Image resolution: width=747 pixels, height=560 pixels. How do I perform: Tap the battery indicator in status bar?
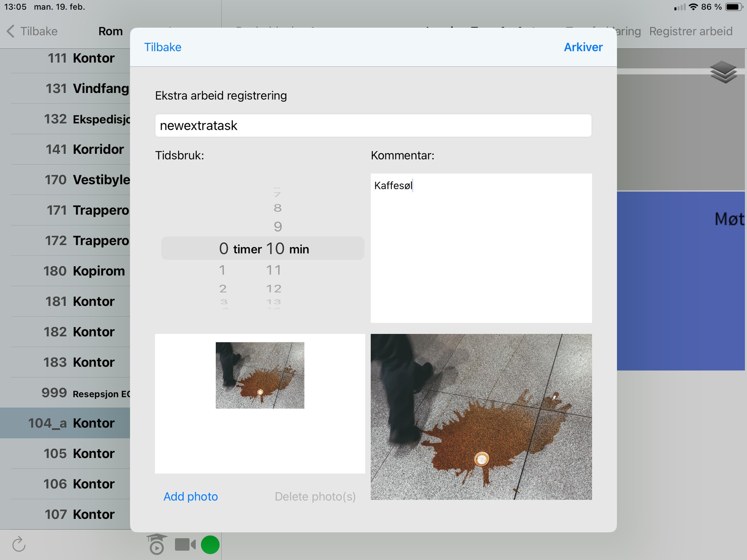[734, 7]
